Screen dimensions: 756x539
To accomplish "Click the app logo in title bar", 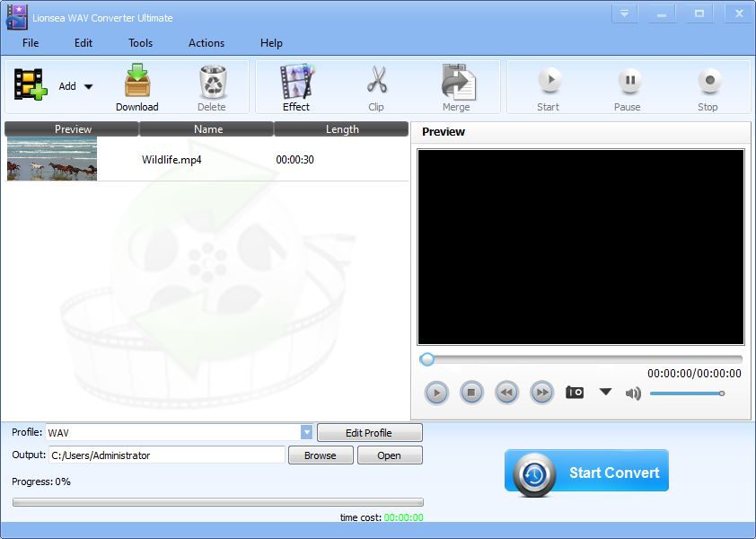I will pos(16,17).
